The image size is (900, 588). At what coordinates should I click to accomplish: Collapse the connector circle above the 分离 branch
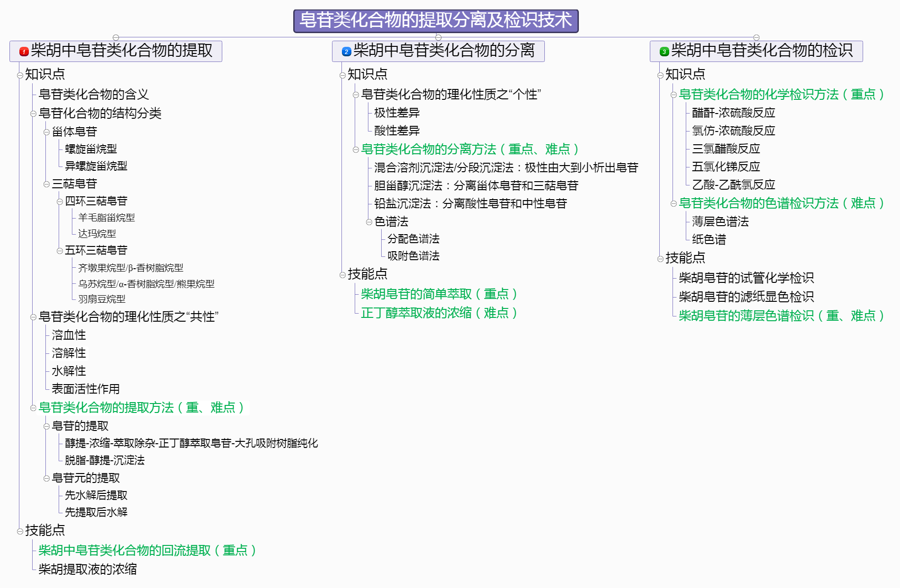click(438, 37)
